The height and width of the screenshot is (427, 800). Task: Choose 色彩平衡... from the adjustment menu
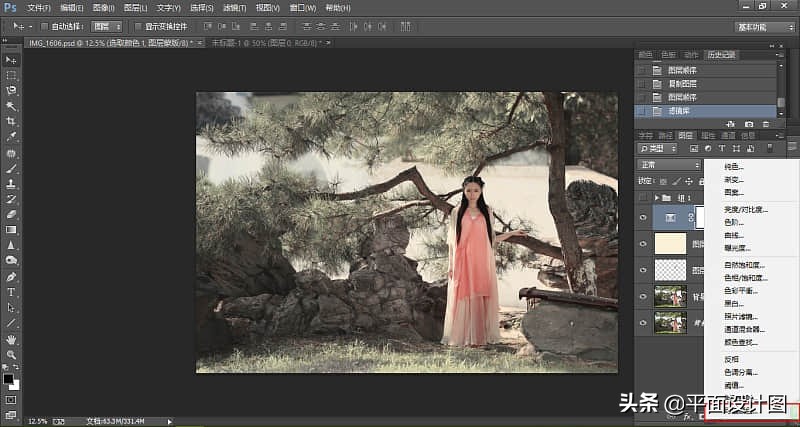point(741,290)
